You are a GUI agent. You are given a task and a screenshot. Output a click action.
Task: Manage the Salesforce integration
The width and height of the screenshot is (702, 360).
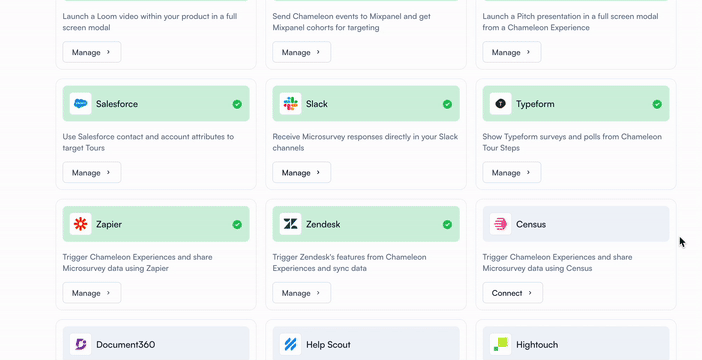[92, 172]
